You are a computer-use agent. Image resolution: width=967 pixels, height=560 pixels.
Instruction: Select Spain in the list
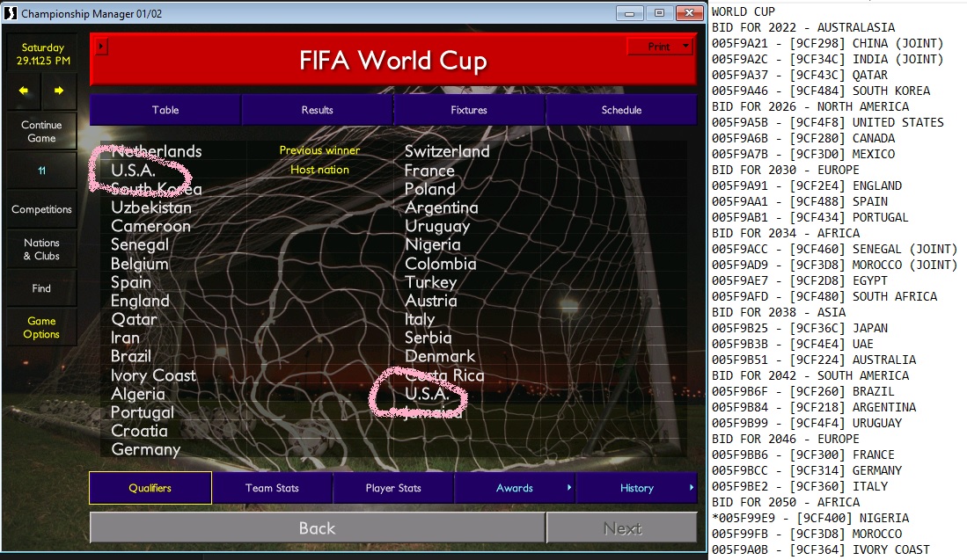[131, 282]
